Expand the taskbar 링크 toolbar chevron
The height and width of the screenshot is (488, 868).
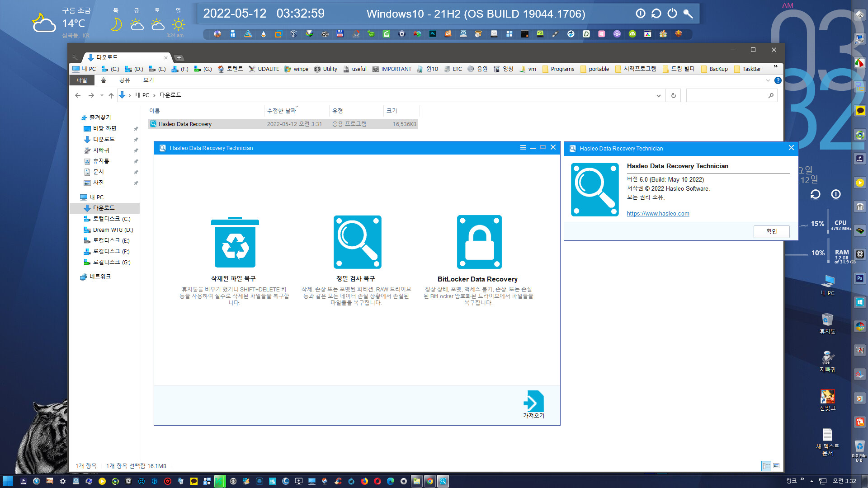click(802, 479)
